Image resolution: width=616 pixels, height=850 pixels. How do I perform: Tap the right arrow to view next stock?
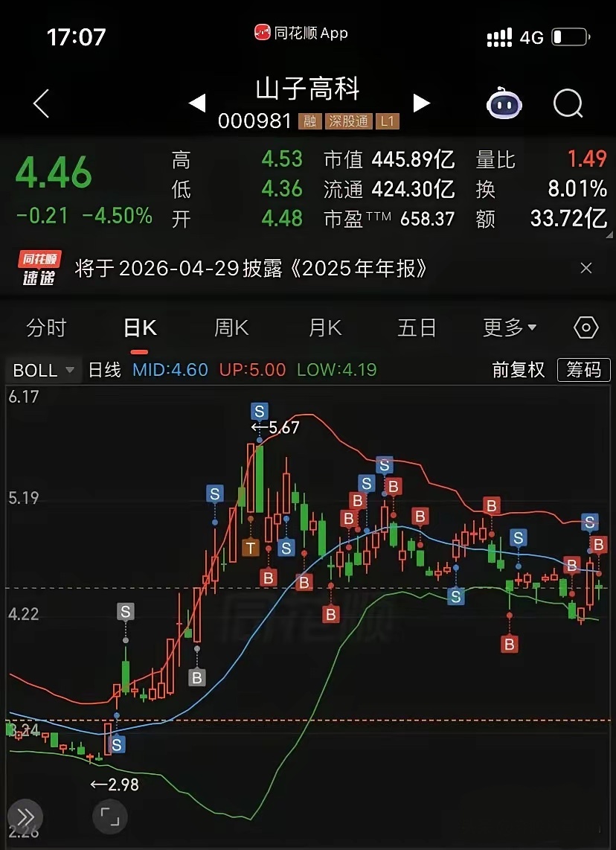422,103
